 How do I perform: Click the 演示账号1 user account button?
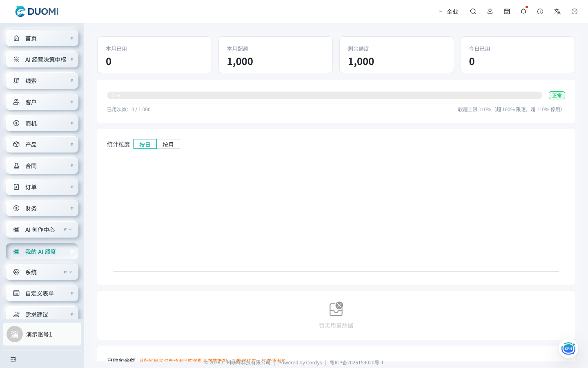(42, 334)
